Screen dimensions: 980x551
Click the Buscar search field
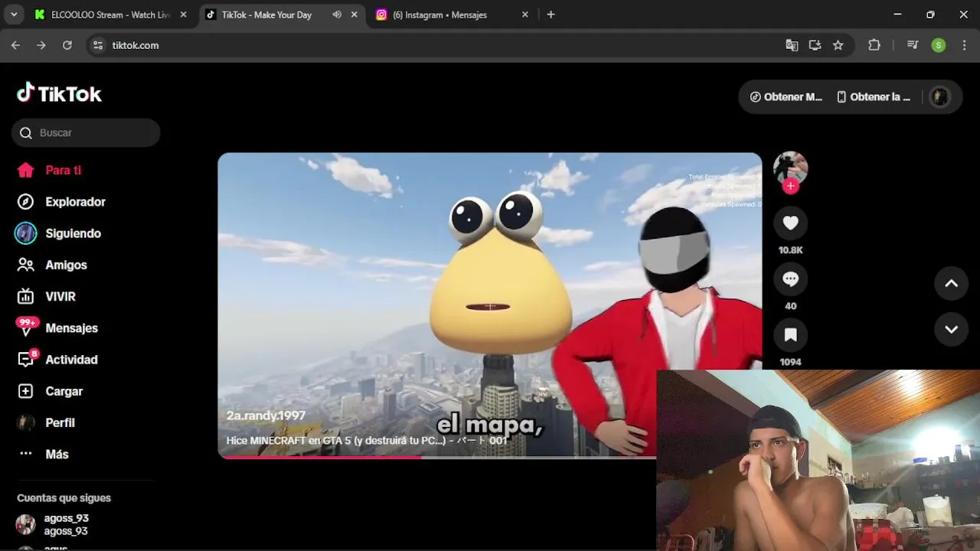86,132
